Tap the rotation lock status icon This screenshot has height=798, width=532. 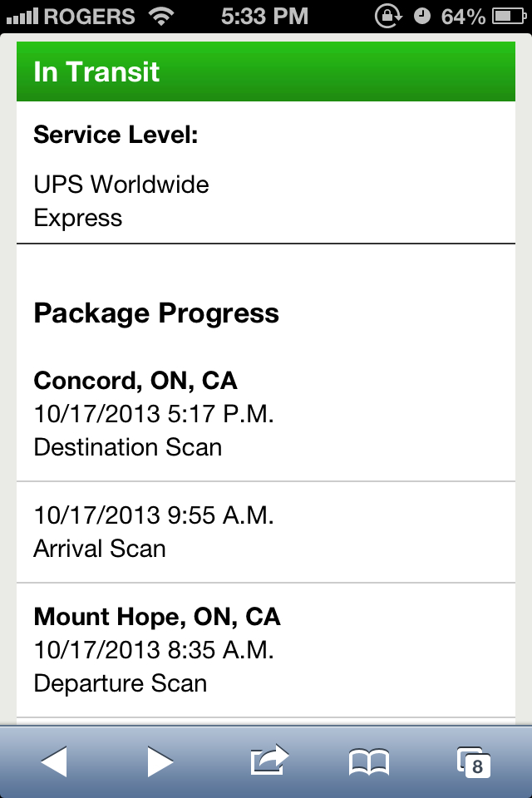[388, 17]
